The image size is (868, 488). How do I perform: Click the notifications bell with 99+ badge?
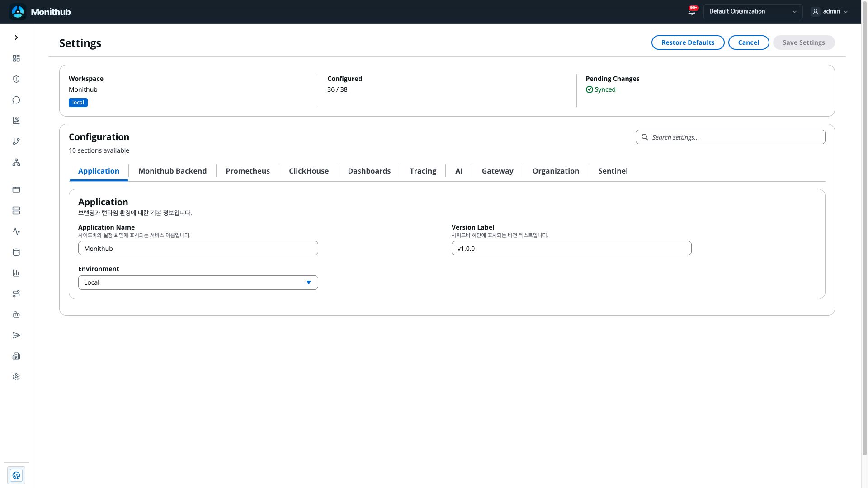pos(692,12)
